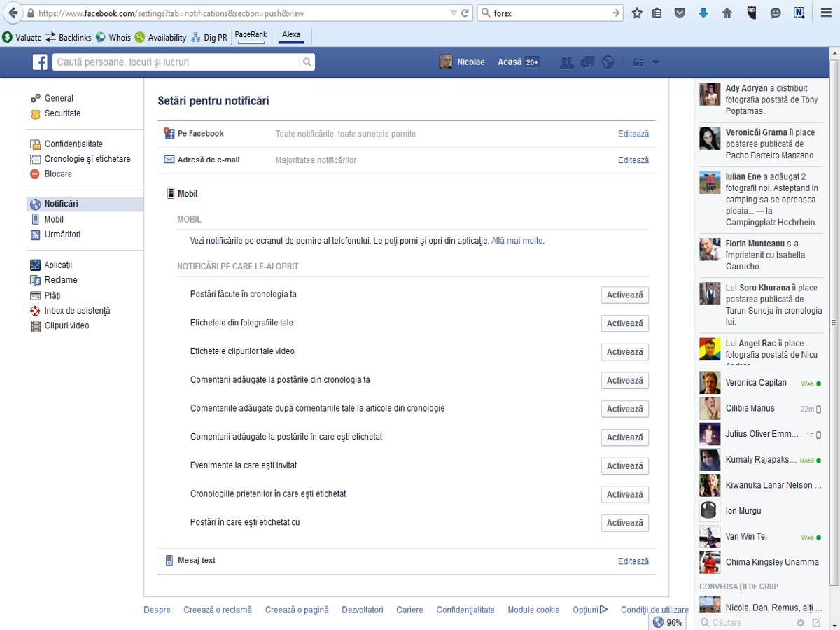Click the search magnifier in Facebook search

pyautogui.click(x=307, y=62)
